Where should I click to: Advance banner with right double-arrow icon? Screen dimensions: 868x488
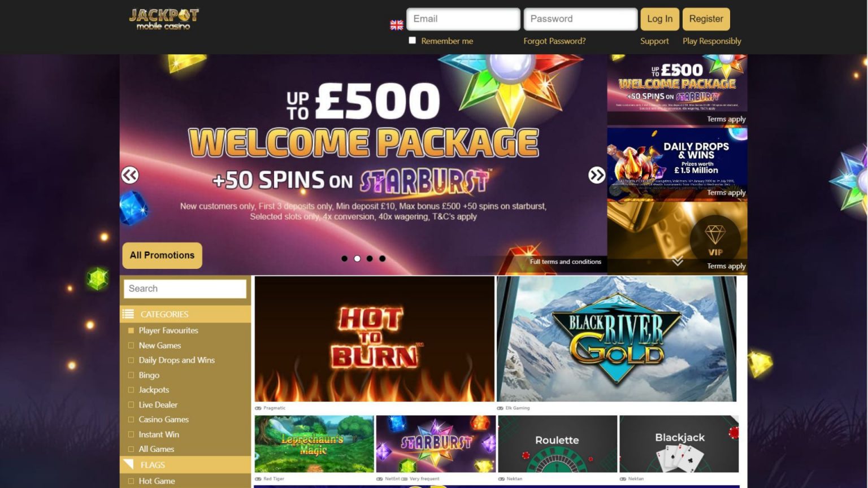click(597, 175)
